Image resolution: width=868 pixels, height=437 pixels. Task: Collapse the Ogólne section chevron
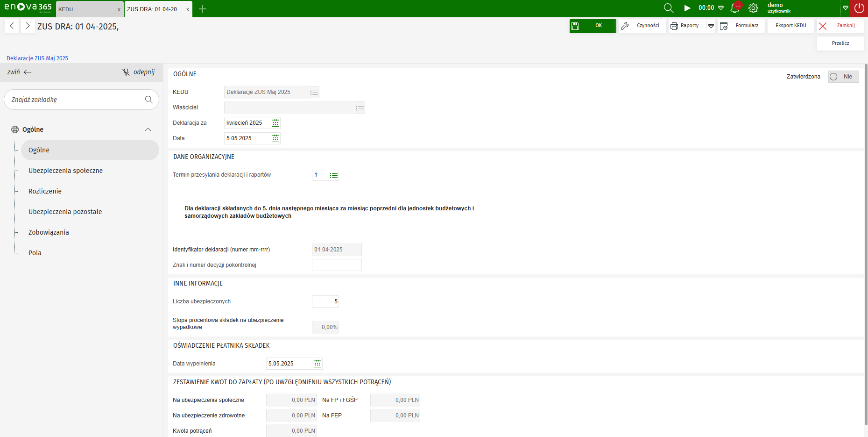[x=148, y=129]
